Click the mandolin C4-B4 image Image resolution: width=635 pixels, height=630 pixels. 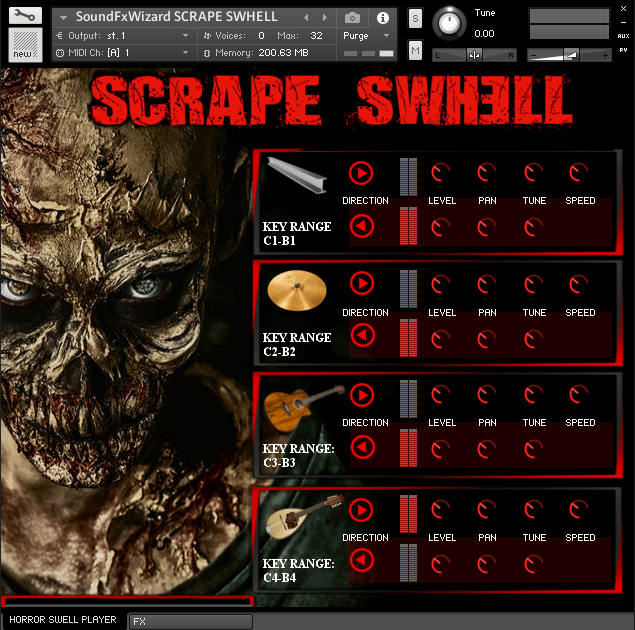pyautogui.click(x=304, y=517)
